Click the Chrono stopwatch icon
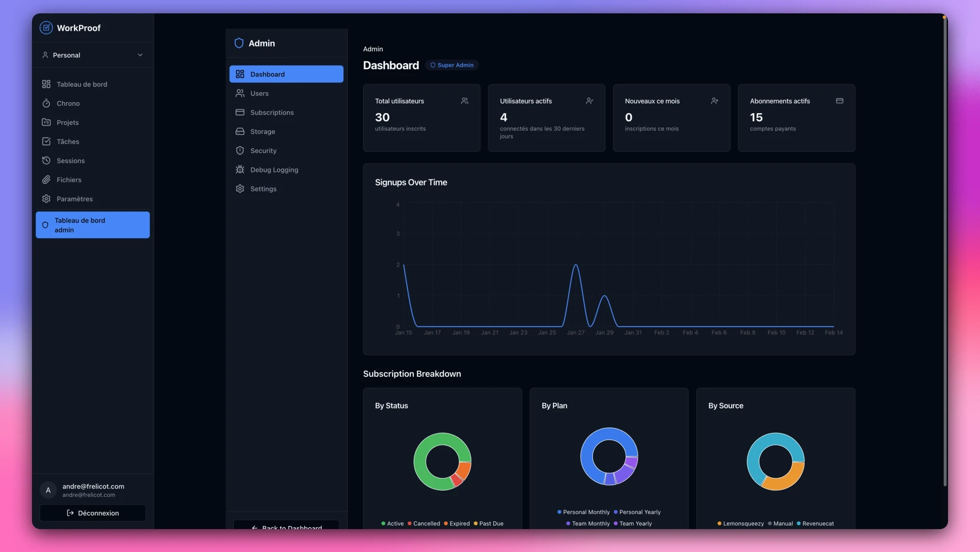This screenshot has width=980, height=552. (46, 103)
